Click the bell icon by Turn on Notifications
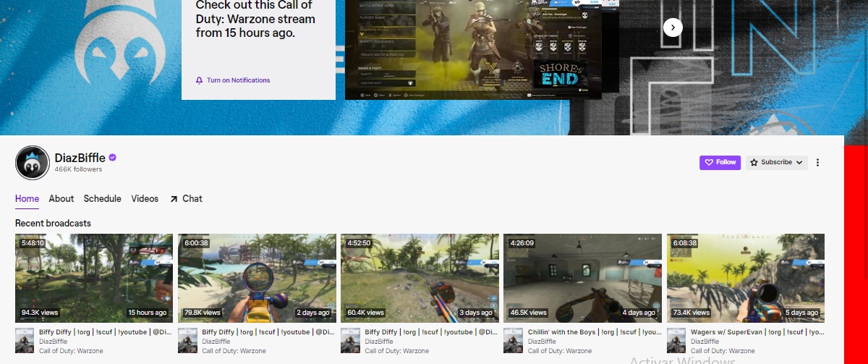Screen dimensions: 868x364 pyautogui.click(x=199, y=80)
